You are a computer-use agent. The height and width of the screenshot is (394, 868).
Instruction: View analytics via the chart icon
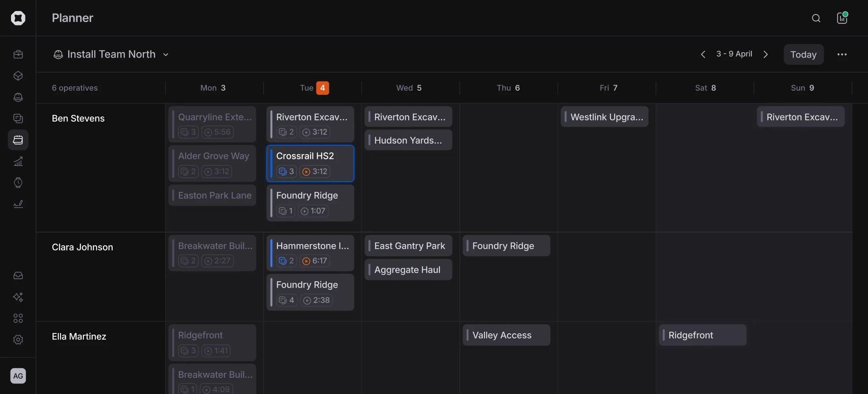(x=18, y=161)
